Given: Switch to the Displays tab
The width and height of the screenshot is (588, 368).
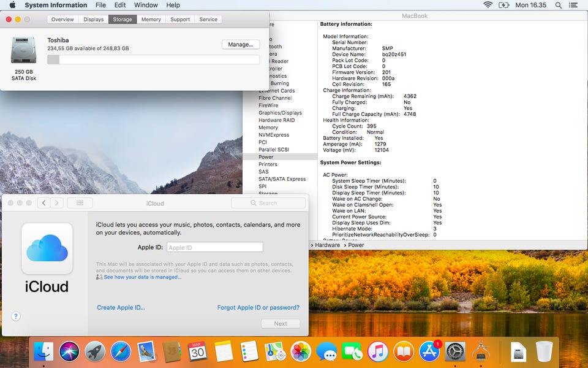Looking at the screenshot, I should [x=93, y=19].
